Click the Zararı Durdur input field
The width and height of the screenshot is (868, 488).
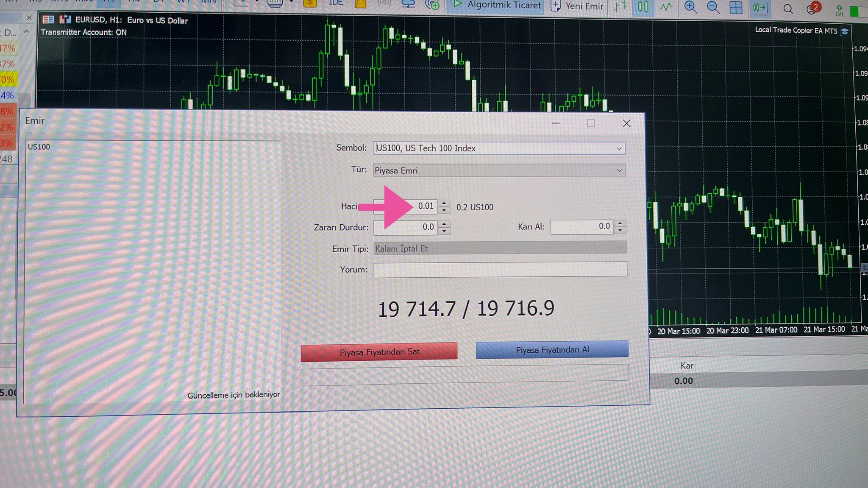405,227
